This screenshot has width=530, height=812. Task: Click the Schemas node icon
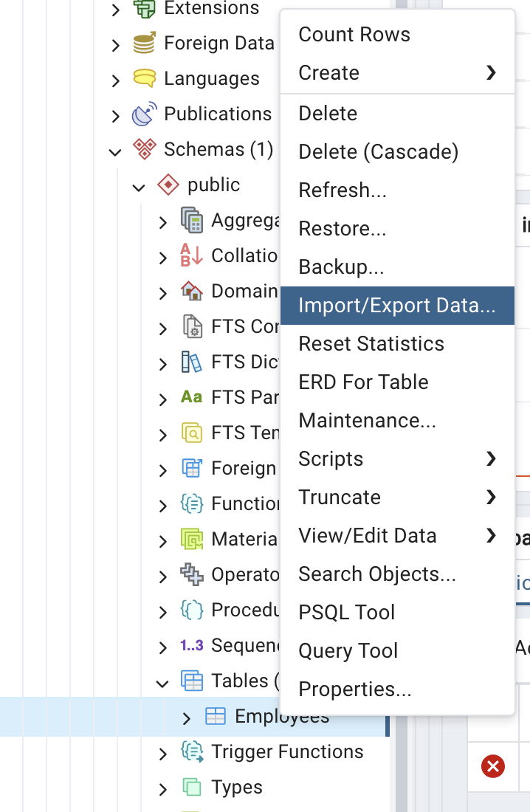click(146, 149)
